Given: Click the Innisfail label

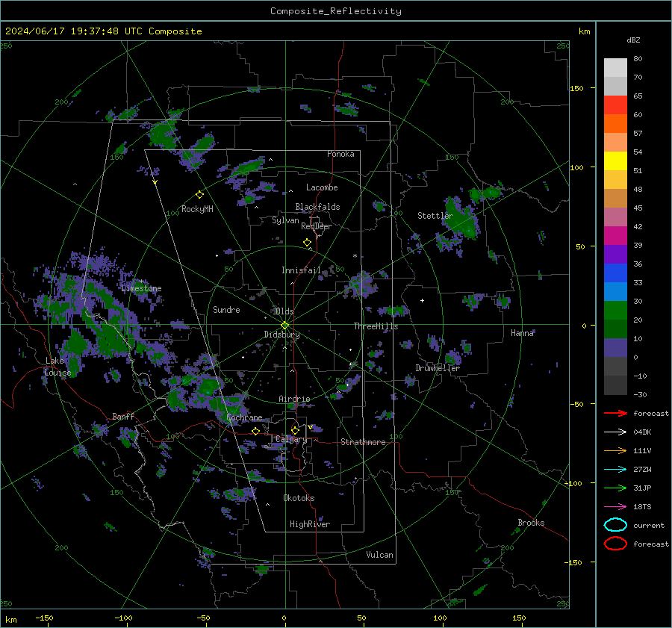Looking at the screenshot, I should pos(301,270).
